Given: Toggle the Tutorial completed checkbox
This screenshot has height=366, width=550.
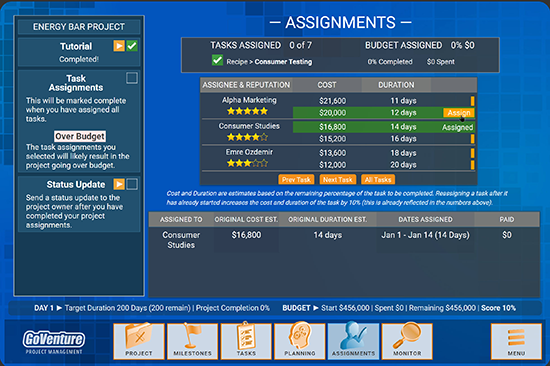Looking at the screenshot, I should 132,46.
